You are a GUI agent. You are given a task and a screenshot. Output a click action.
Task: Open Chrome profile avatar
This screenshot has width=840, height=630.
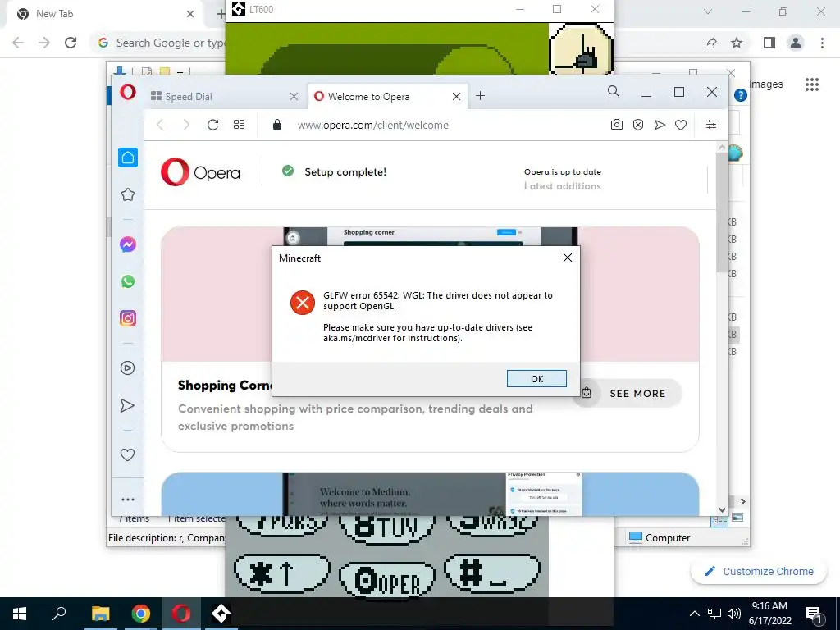click(x=796, y=43)
